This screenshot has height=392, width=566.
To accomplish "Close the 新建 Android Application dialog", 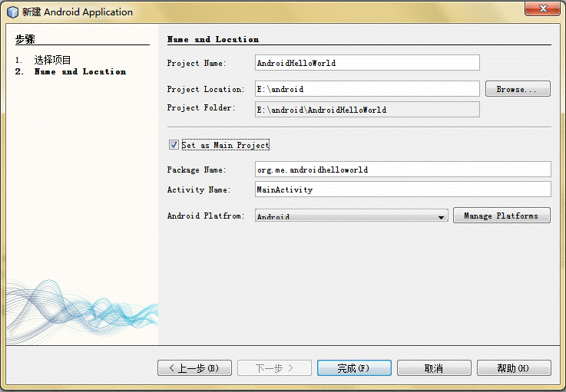I will [543, 8].
